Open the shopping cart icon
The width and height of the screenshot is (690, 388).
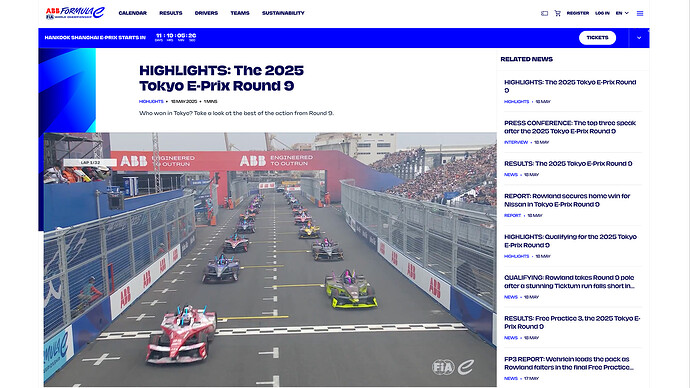pyautogui.click(x=558, y=13)
